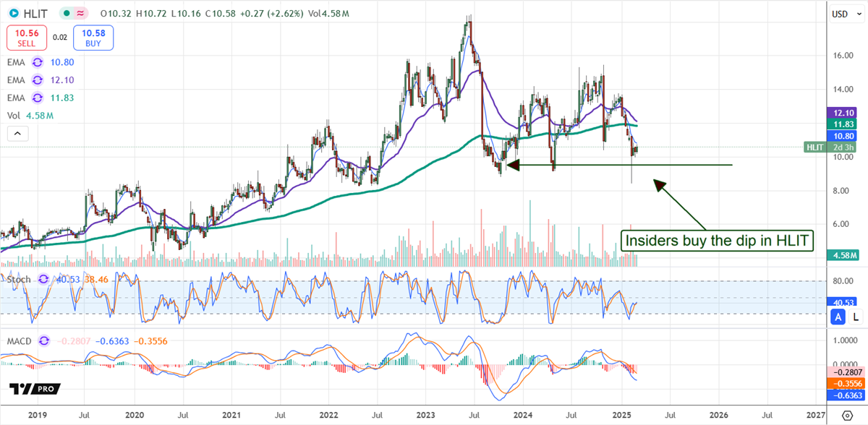Collapse the indicator legend with the chevron

17,133
